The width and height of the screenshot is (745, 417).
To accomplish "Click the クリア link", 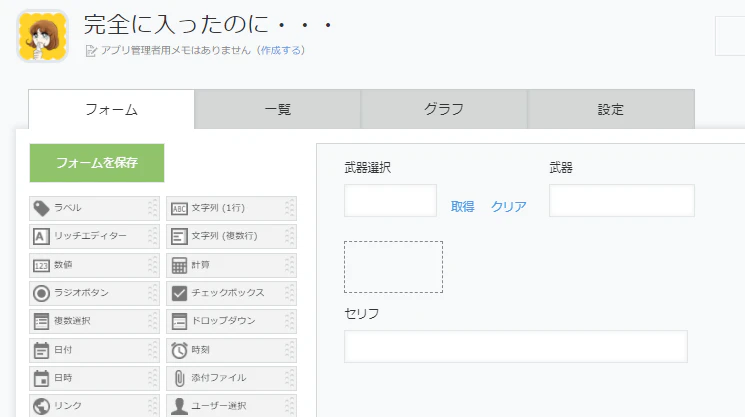I will pyautogui.click(x=508, y=207).
